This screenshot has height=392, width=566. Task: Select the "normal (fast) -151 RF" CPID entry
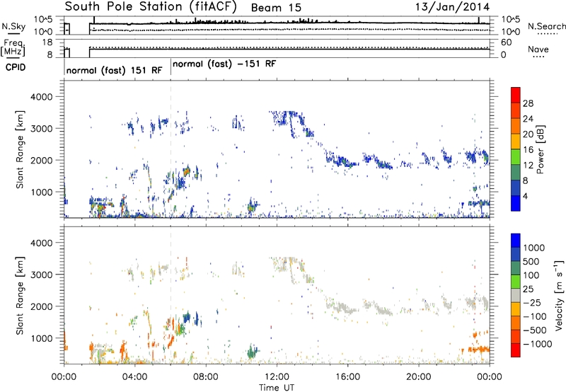[224, 64]
